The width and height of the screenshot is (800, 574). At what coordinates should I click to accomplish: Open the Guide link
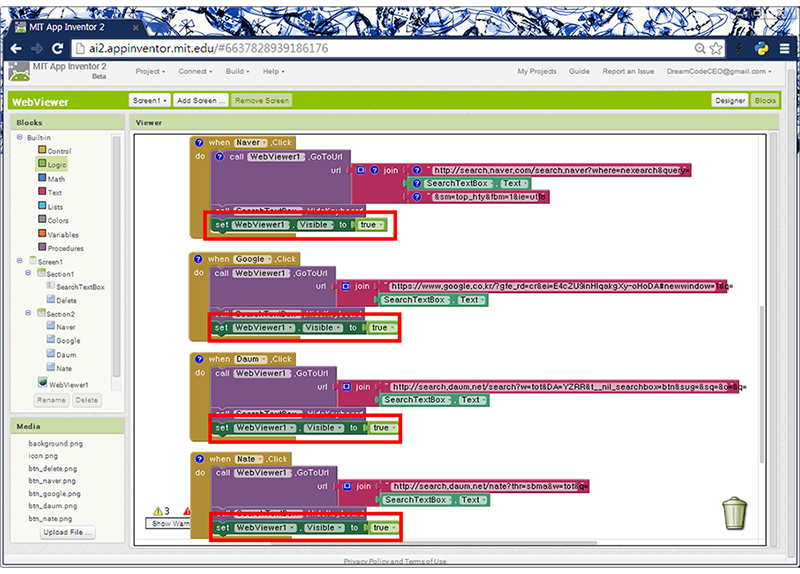[579, 71]
